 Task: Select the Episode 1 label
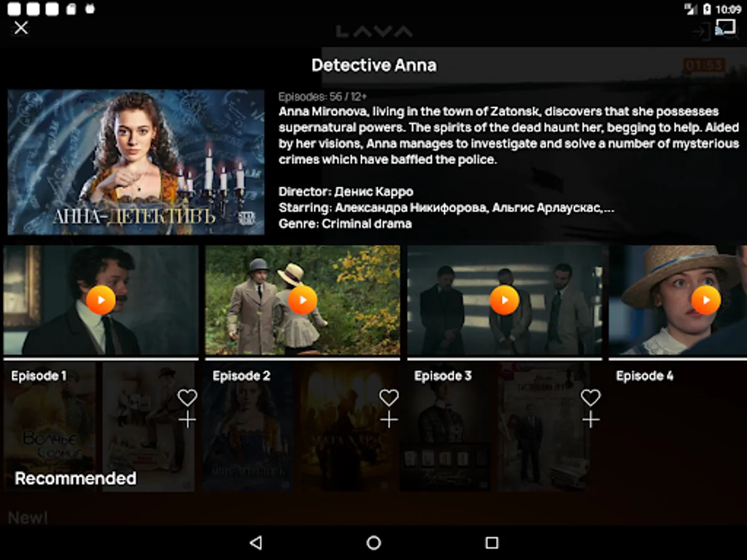39,376
